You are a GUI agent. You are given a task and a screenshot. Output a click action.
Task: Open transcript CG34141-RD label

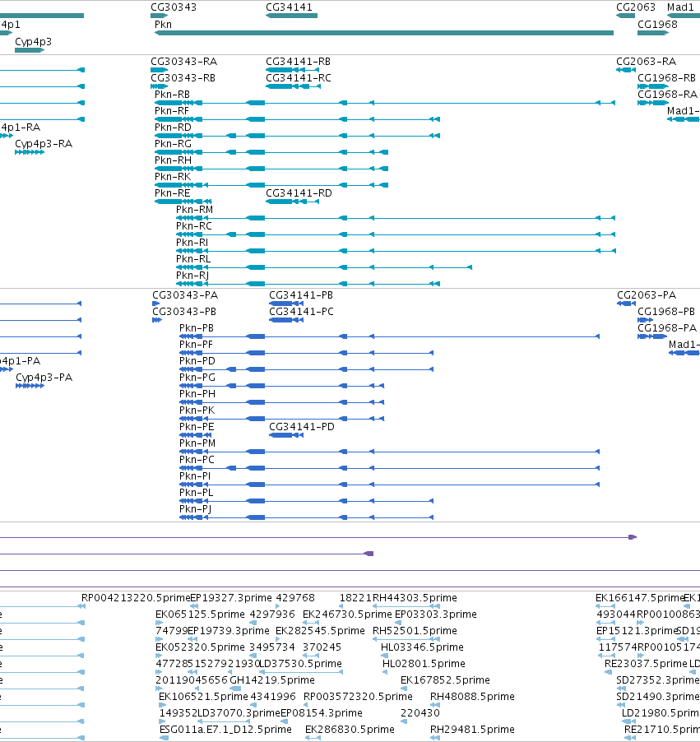pos(299,193)
